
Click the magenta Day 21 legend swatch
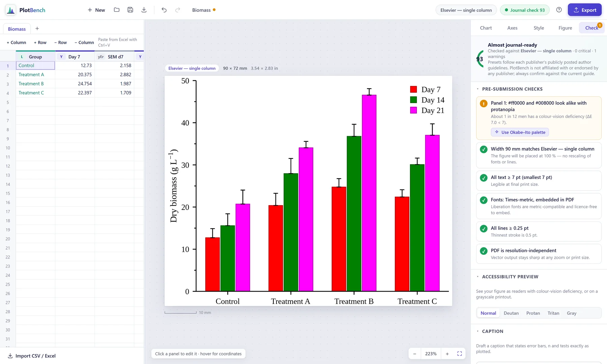(413, 110)
